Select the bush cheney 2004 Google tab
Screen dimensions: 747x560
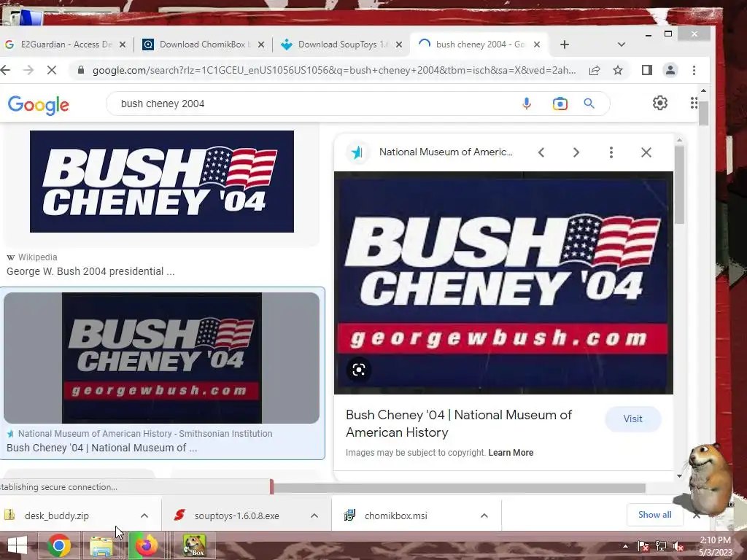[479, 44]
